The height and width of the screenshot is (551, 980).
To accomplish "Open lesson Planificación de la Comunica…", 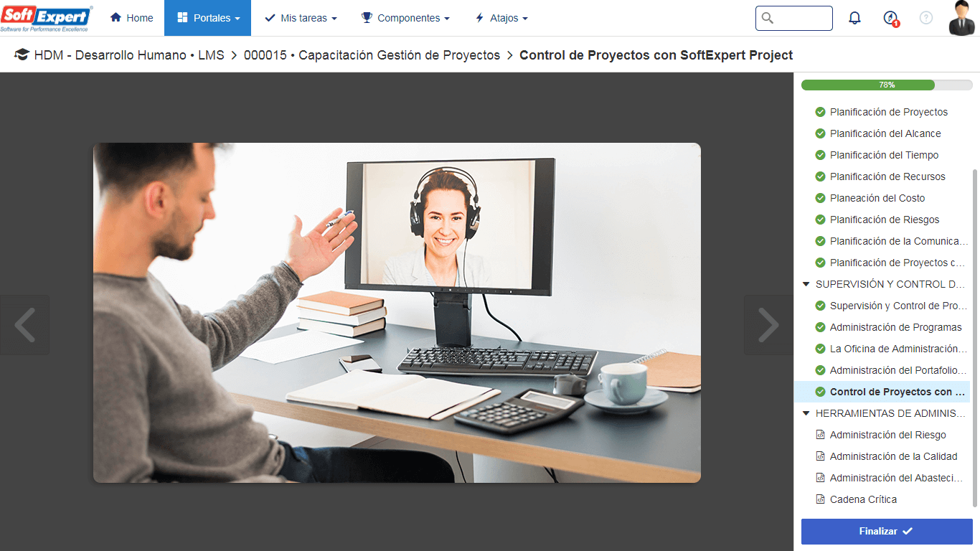I will pyautogui.click(x=899, y=241).
